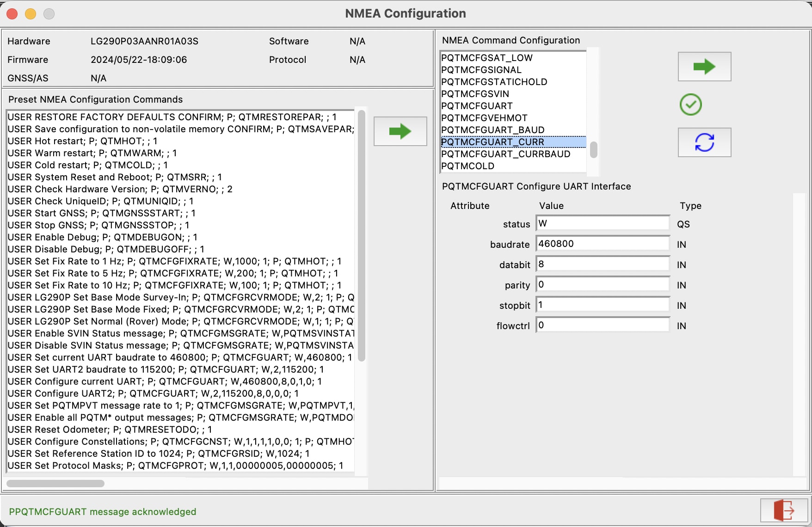Send the selected preset command with green arrow
The image size is (812, 527).
[400, 131]
